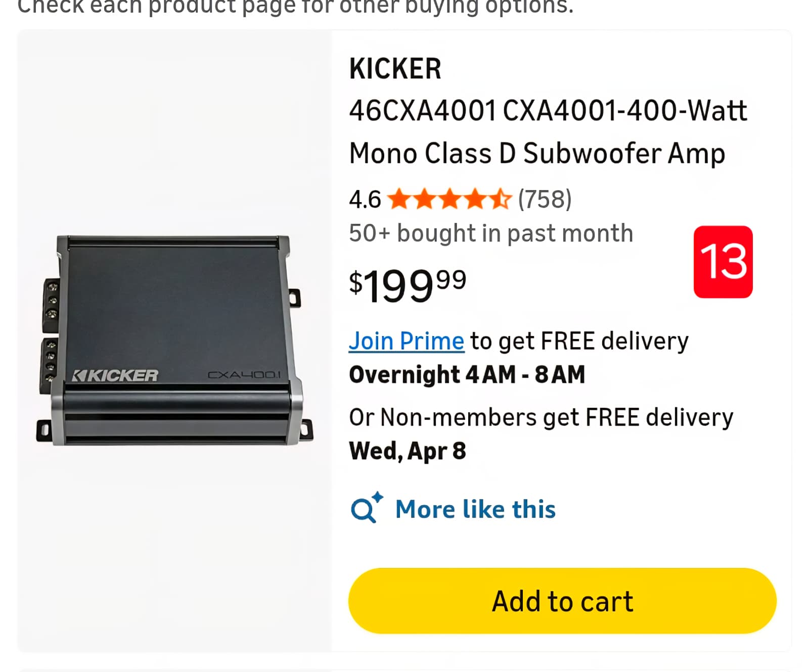Screen dimensions: 809x672
Task: Click the Mono Class D Subwoofer Amp line
Action: (537, 154)
